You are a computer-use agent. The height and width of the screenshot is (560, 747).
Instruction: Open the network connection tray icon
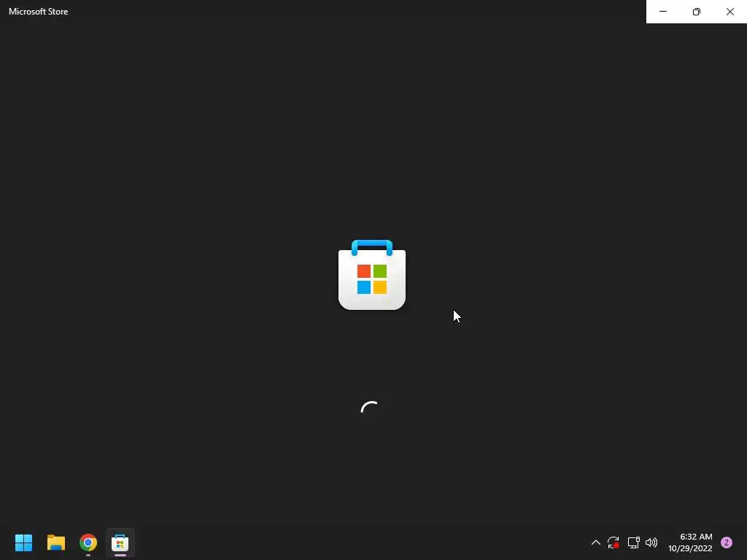[633, 542]
